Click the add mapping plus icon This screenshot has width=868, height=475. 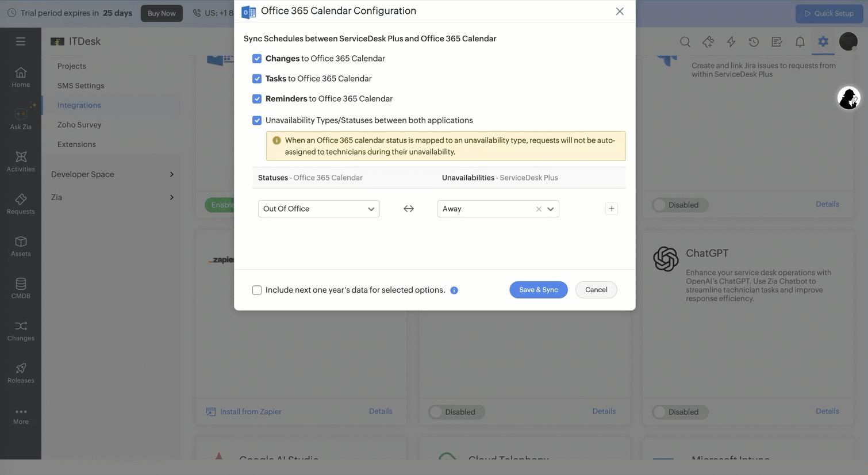click(612, 209)
